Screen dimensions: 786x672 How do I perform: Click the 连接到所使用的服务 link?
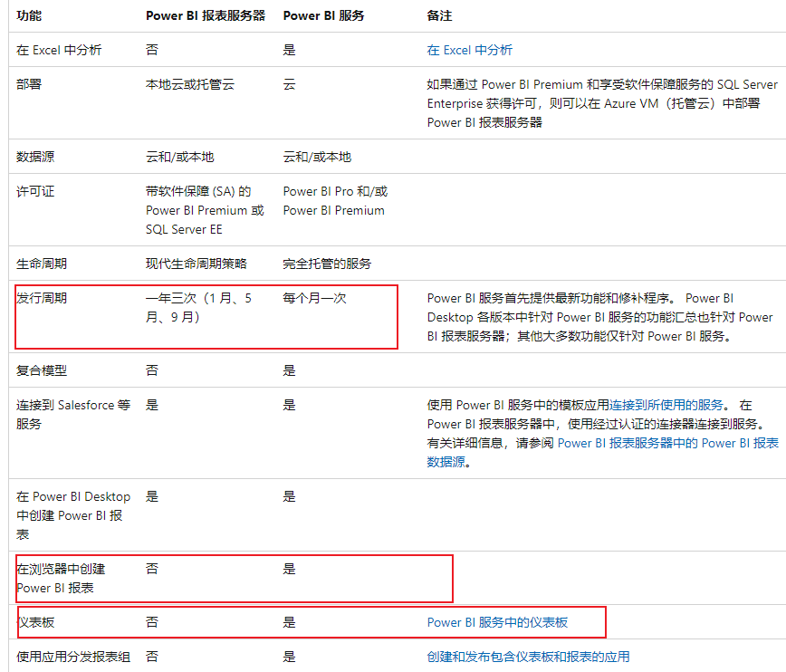click(666, 405)
